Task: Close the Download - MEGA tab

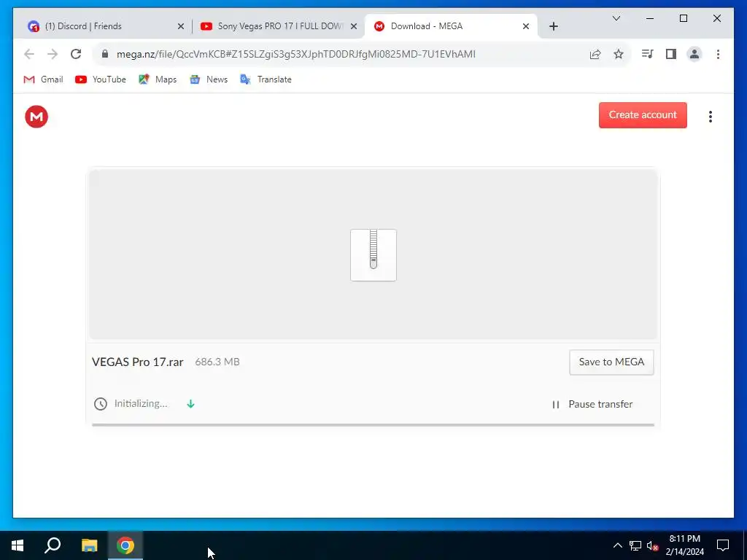Action: (x=525, y=27)
